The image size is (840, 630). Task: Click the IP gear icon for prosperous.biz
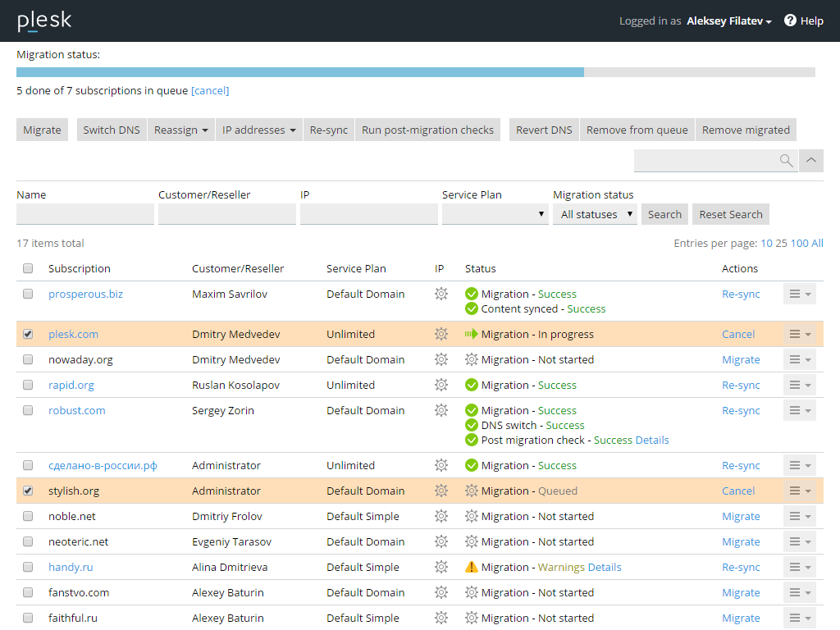point(441,294)
